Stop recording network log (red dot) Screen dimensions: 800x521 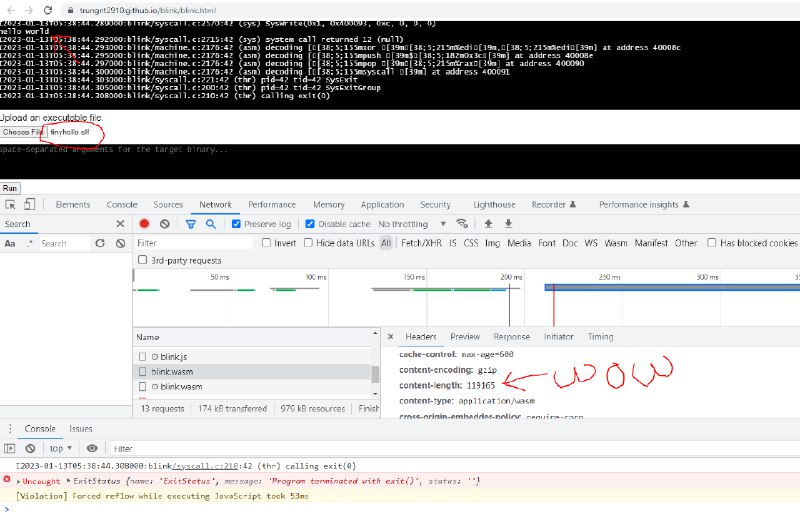[x=144, y=224]
